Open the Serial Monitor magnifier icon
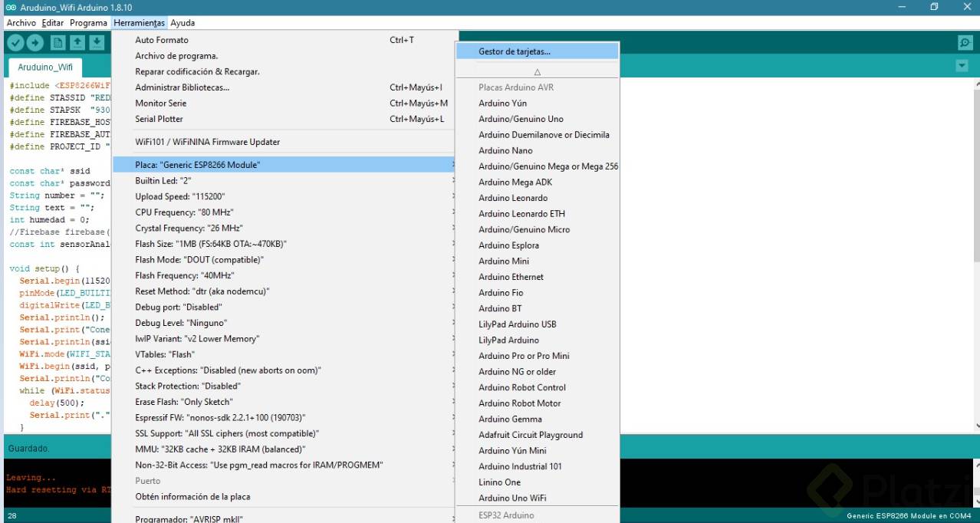980x523 pixels. coord(965,42)
